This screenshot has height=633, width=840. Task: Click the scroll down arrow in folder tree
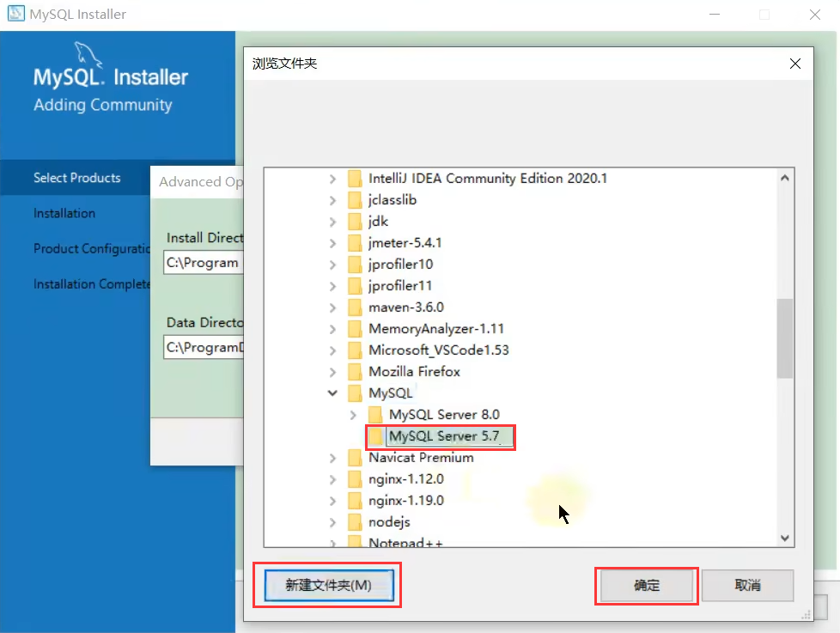(785, 538)
